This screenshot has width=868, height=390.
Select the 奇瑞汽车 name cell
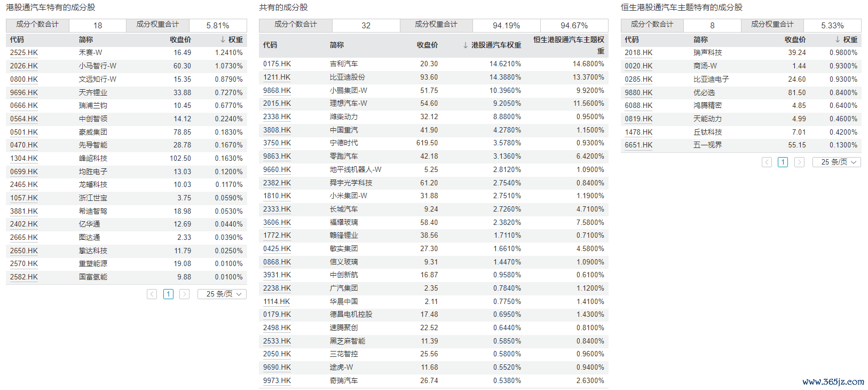click(344, 381)
